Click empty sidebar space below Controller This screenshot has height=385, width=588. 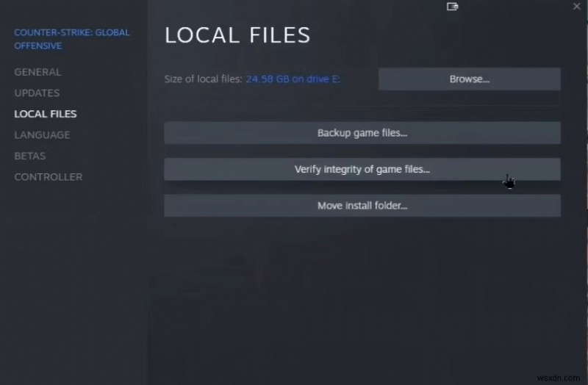click(73, 279)
